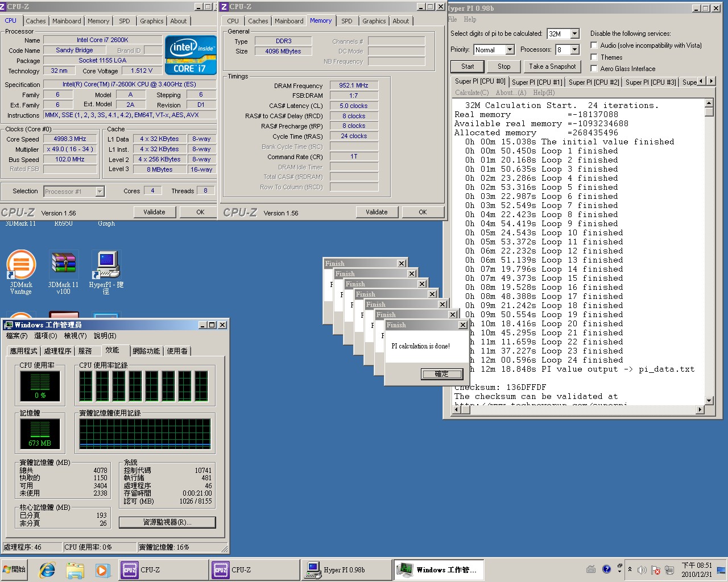
Task: Click 確定 in PI calculation done dialog
Action: 441,374
